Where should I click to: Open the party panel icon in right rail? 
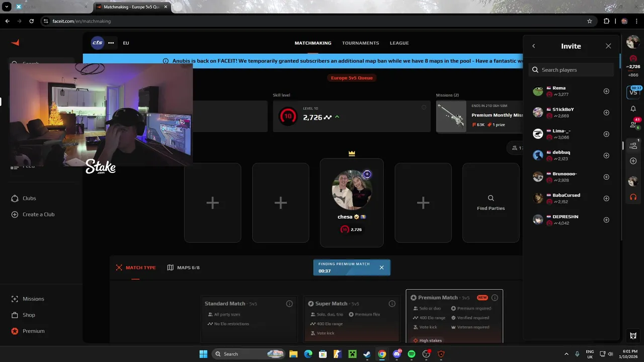coord(633,145)
